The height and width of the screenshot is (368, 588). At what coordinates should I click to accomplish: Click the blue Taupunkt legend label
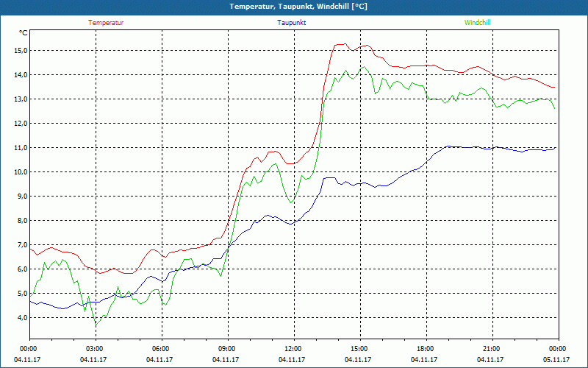point(291,23)
